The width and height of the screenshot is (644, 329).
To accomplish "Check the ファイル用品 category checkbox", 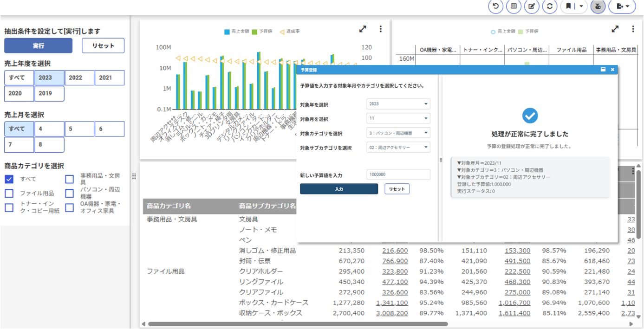I will (x=9, y=194).
